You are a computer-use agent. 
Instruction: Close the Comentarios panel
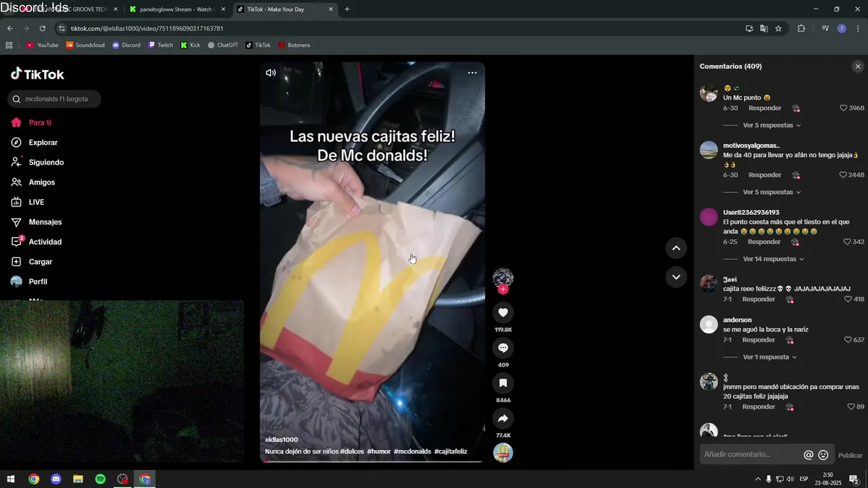pyautogui.click(x=858, y=66)
